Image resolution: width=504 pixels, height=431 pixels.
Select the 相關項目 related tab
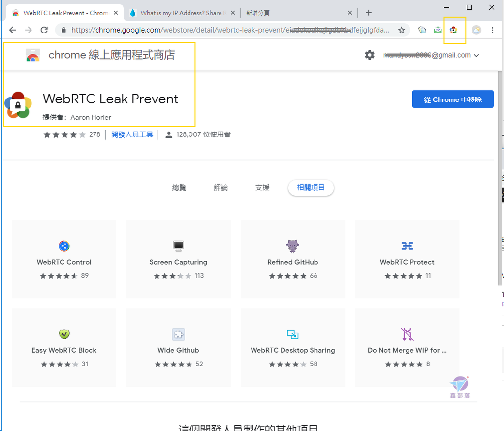(311, 188)
